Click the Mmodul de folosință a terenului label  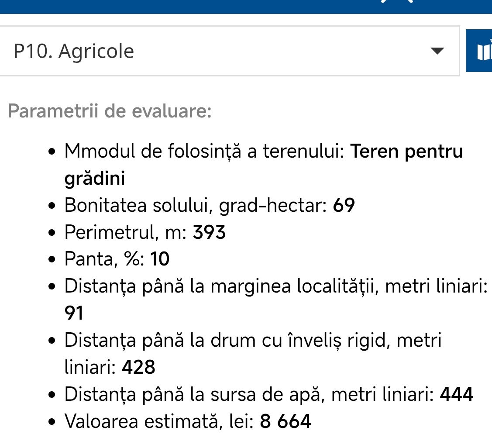pos(205,152)
